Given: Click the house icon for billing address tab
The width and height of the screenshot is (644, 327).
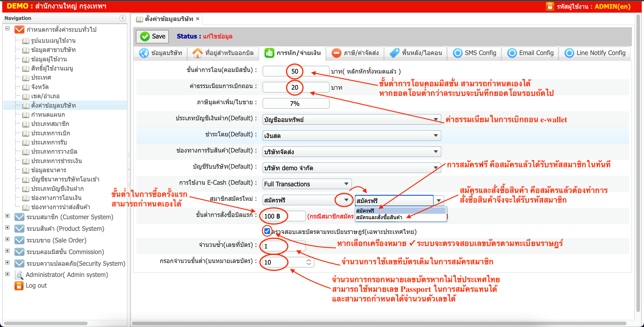Looking at the screenshot, I should click(197, 53).
